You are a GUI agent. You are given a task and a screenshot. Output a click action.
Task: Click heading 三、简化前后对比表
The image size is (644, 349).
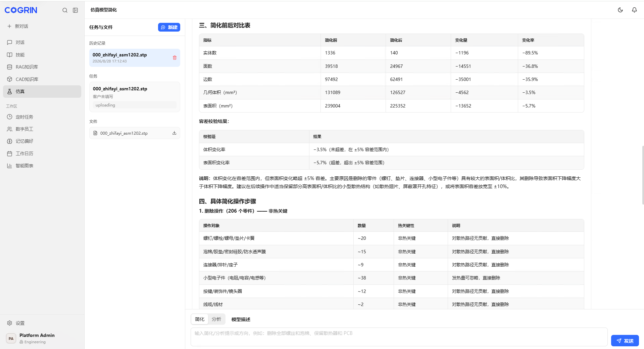coord(225,26)
